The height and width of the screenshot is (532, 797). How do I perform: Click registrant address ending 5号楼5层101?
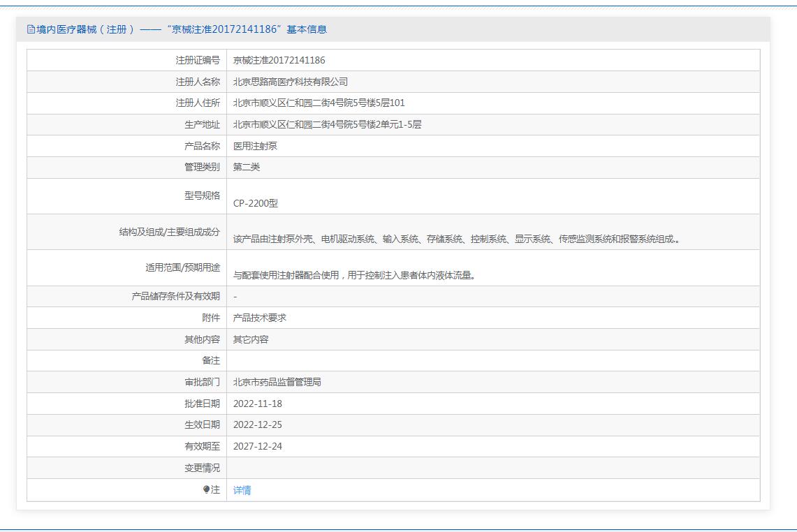(x=319, y=103)
